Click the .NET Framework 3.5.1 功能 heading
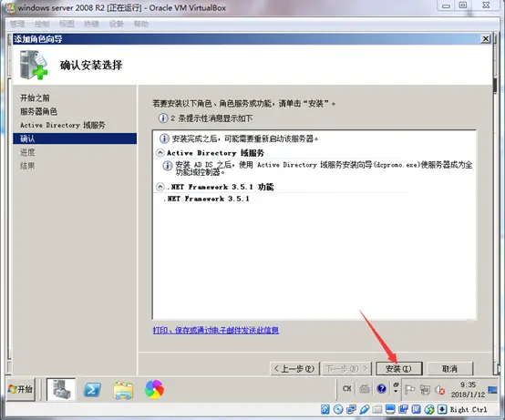 coord(220,187)
